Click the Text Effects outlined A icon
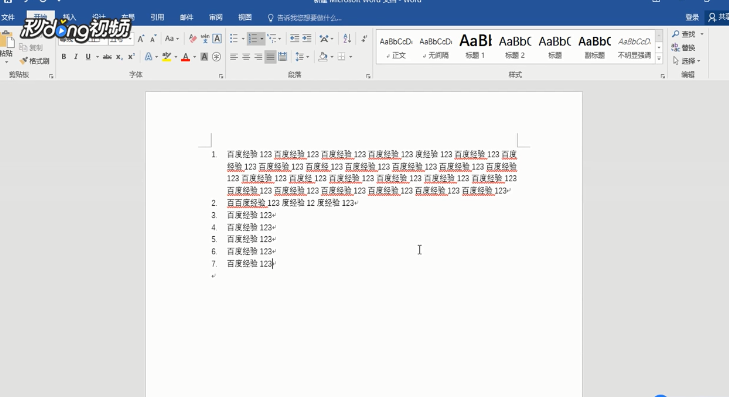Image resolution: width=729 pixels, height=397 pixels. point(148,57)
